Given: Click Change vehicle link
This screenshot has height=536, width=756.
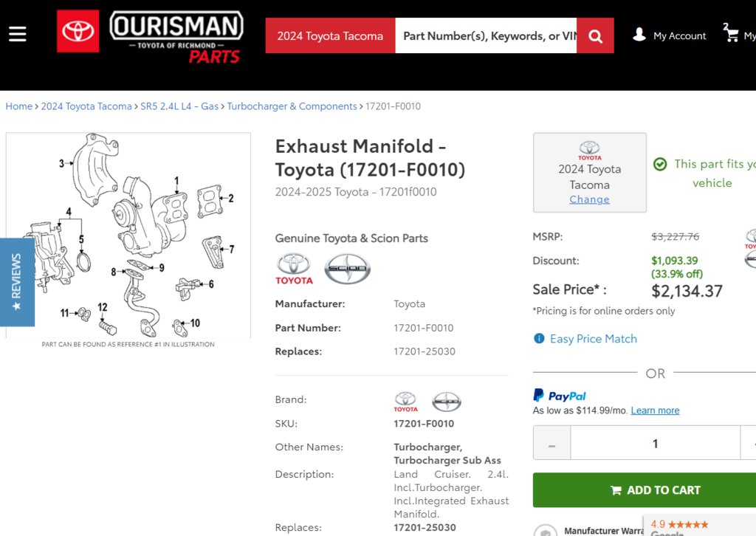Looking at the screenshot, I should [589, 199].
